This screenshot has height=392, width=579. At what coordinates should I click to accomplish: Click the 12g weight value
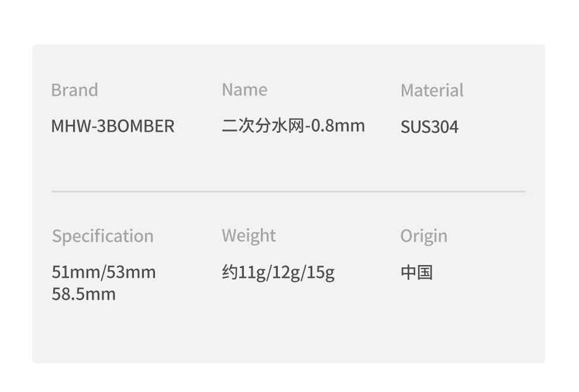[x=283, y=273]
